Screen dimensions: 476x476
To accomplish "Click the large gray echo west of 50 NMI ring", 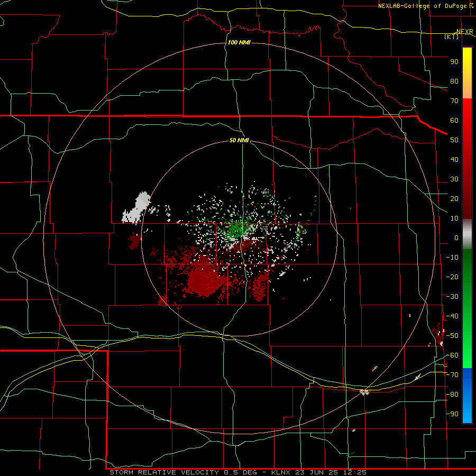I will 136,208.
